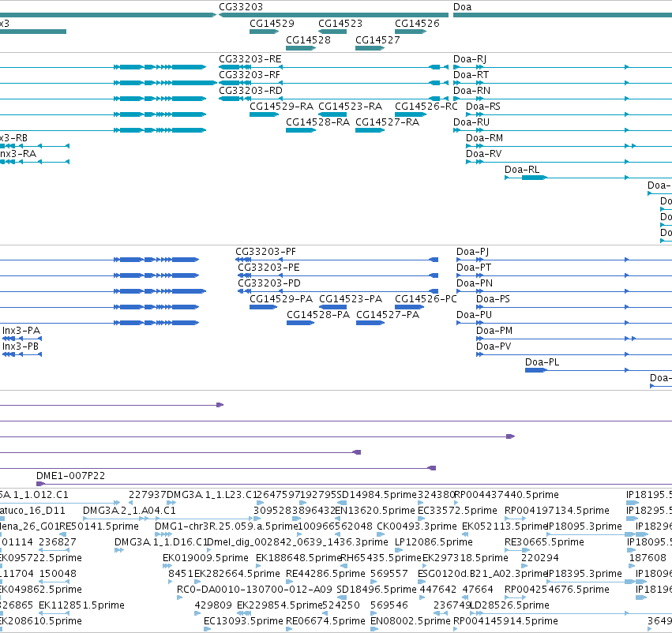This screenshot has height=633, width=672.
Task: Click EST label RH65435.5prime
Action: tap(381, 558)
